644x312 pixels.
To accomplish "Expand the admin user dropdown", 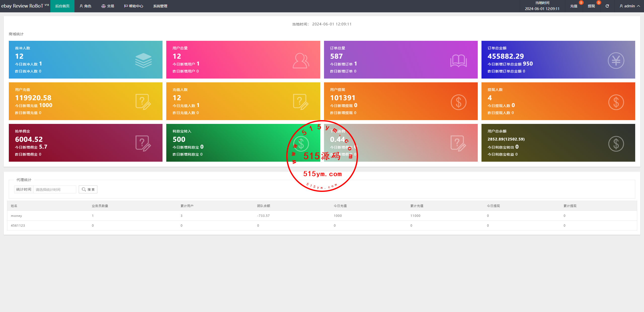I will tap(630, 6).
